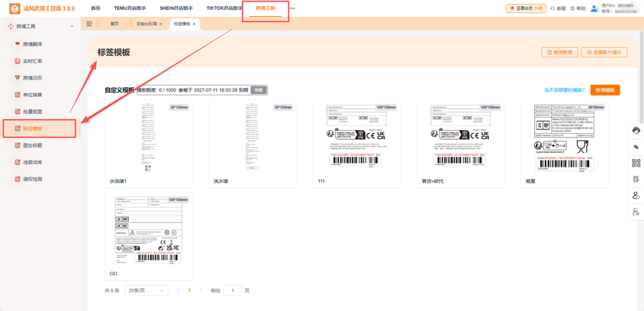The image size is (644, 311).
Task: Open the feedback note icon on right panel
Action: [x=636, y=179]
